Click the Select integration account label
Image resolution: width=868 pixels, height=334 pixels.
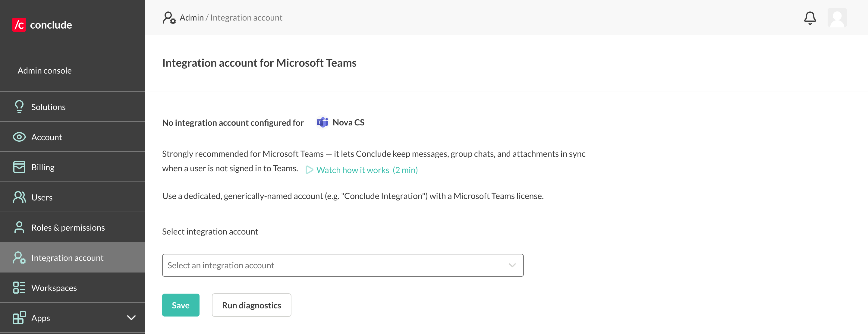[x=210, y=232]
